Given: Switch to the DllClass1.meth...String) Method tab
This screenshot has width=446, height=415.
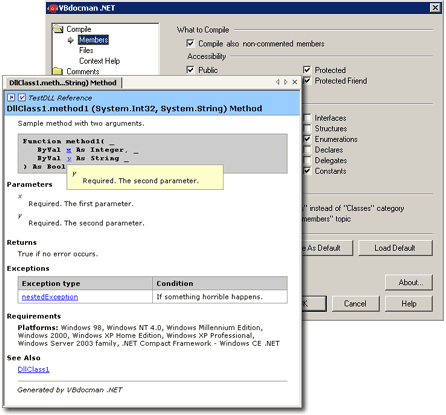Looking at the screenshot, I should [x=63, y=83].
